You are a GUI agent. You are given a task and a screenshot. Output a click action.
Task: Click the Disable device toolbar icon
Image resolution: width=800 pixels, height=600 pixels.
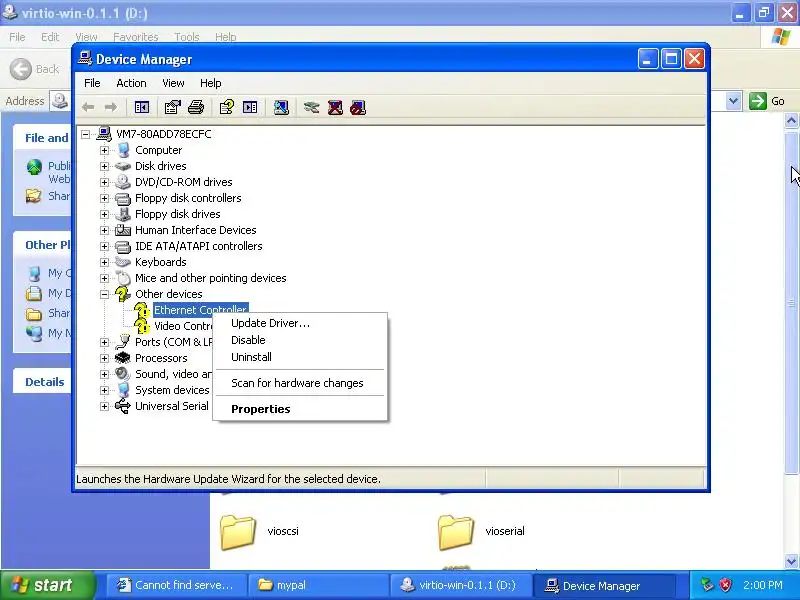click(x=358, y=107)
